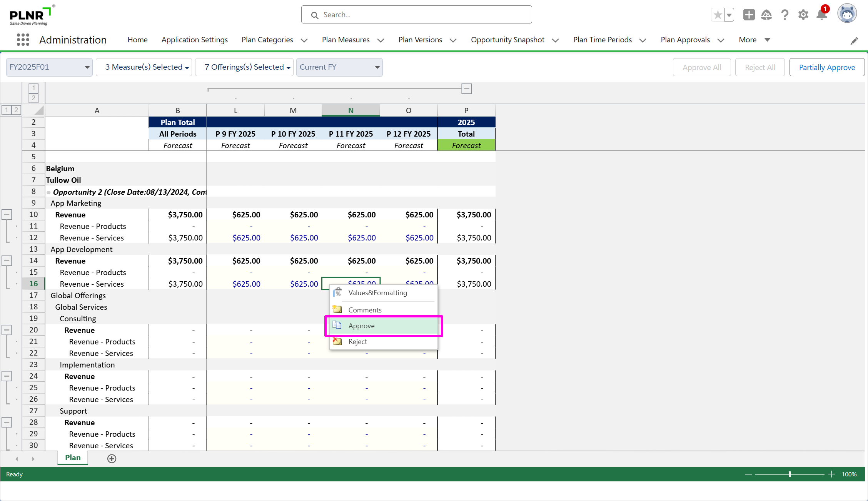Image resolution: width=868 pixels, height=501 pixels.
Task: Collapse the column outline group above the grid
Action: click(467, 89)
